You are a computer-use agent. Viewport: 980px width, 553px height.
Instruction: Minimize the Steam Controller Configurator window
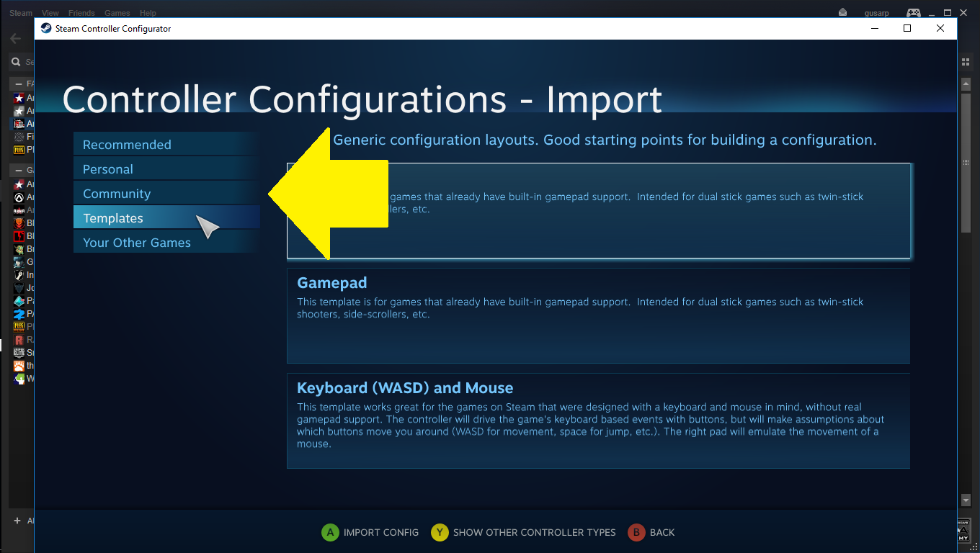pos(875,29)
